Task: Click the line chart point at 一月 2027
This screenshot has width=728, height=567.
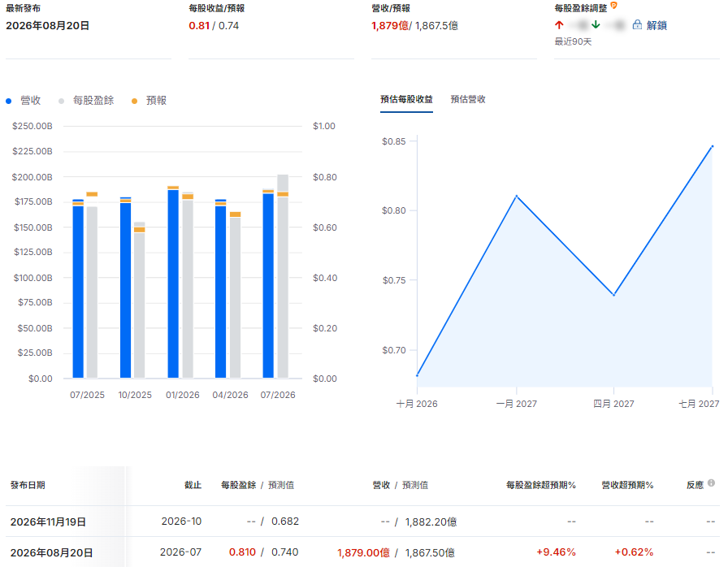Action: pyautogui.click(x=516, y=197)
